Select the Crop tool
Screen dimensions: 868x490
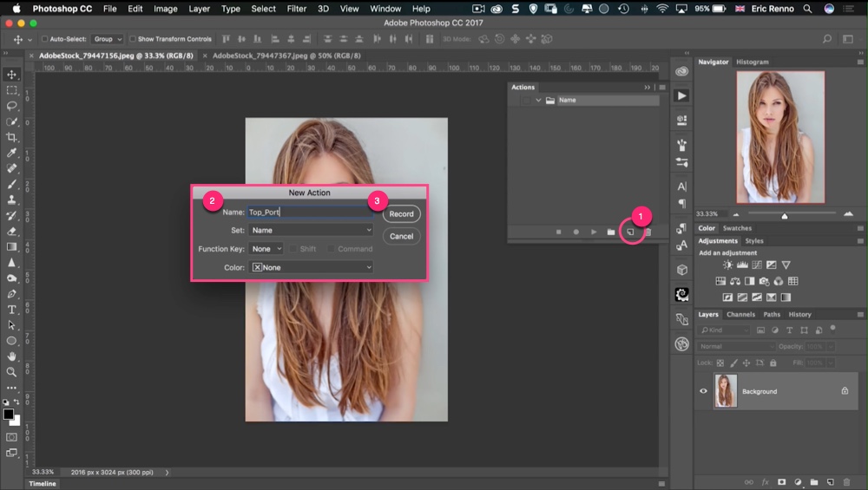[x=12, y=137]
